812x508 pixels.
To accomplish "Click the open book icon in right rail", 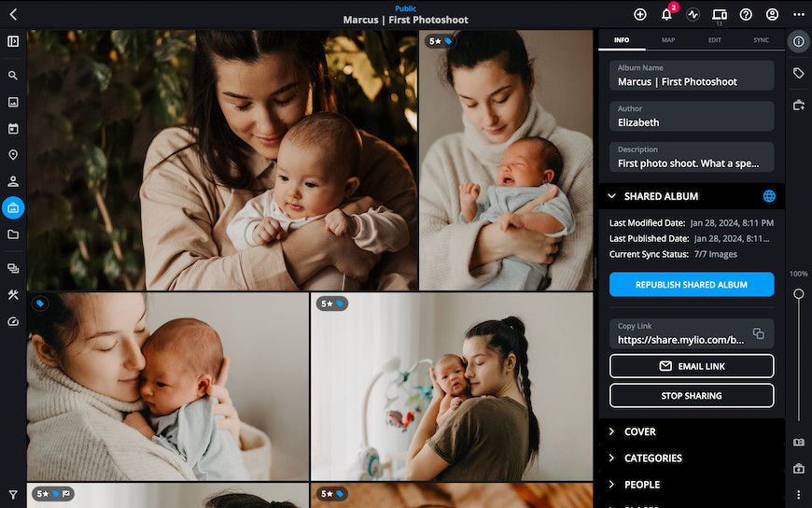I will [799, 443].
